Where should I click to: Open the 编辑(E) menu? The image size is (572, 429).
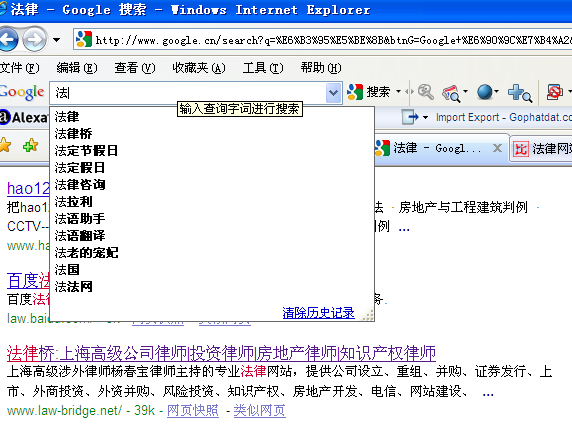pos(77,68)
